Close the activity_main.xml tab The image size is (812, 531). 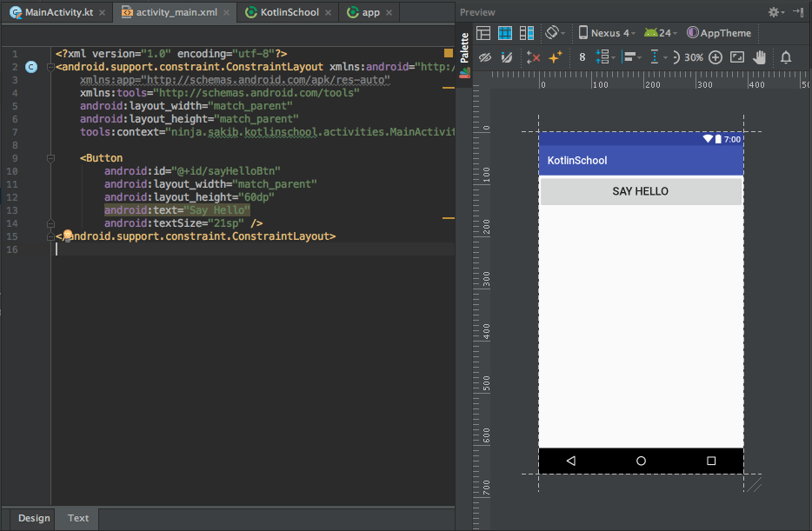pos(226,13)
